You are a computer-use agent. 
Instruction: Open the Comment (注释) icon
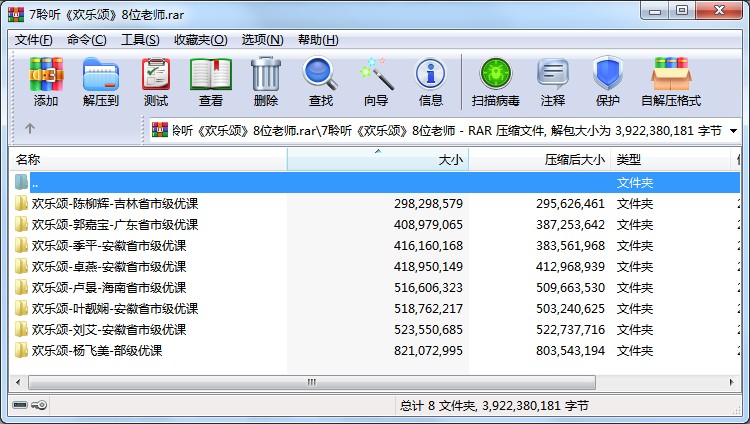(x=553, y=81)
